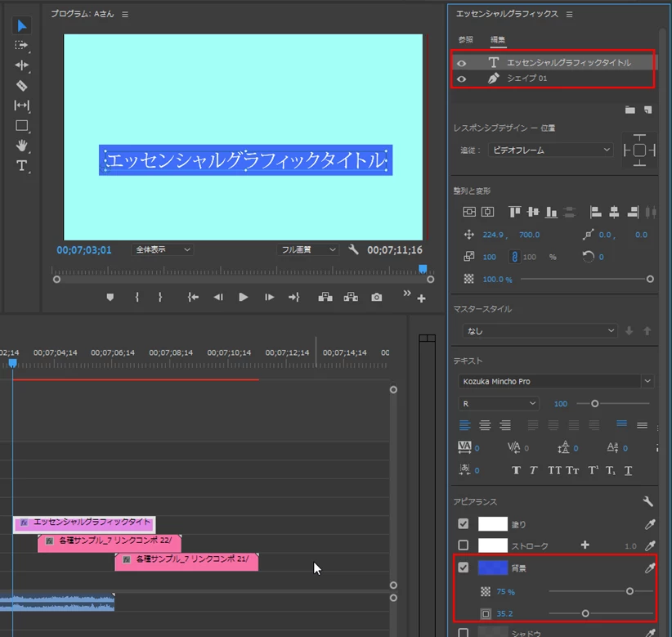This screenshot has width=672, height=637.
Task: Enable the ストローク checkbox
Action: [x=464, y=545]
